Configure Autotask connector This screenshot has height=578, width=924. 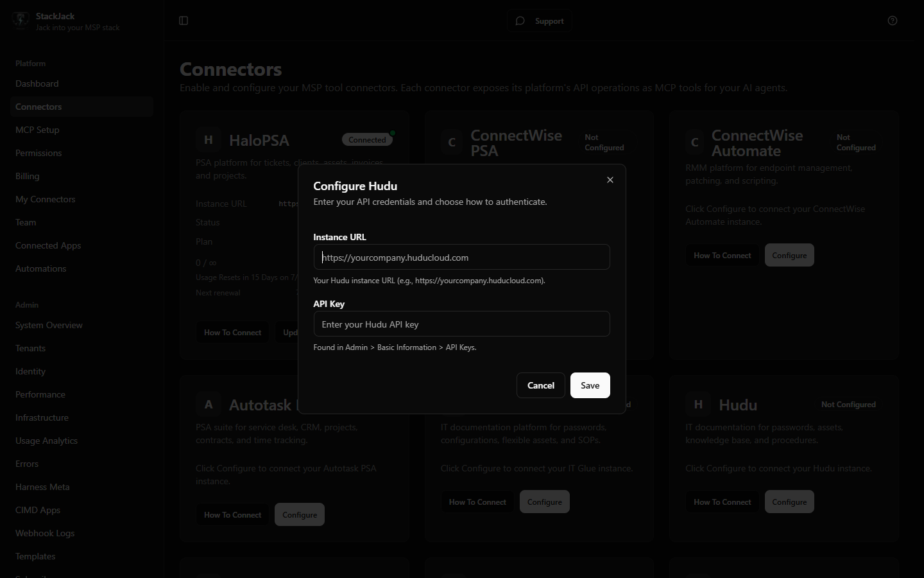(300, 514)
